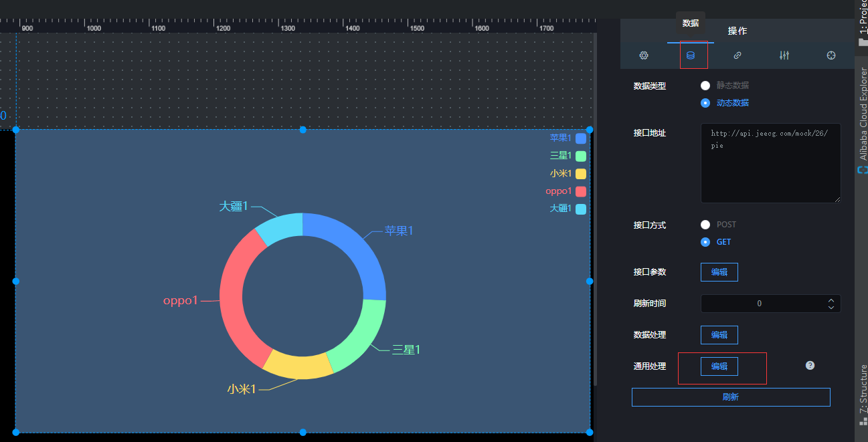Open the crosshair position tab icon
Image resolution: width=868 pixels, height=442 pixels.
click(x=831, y=56)
